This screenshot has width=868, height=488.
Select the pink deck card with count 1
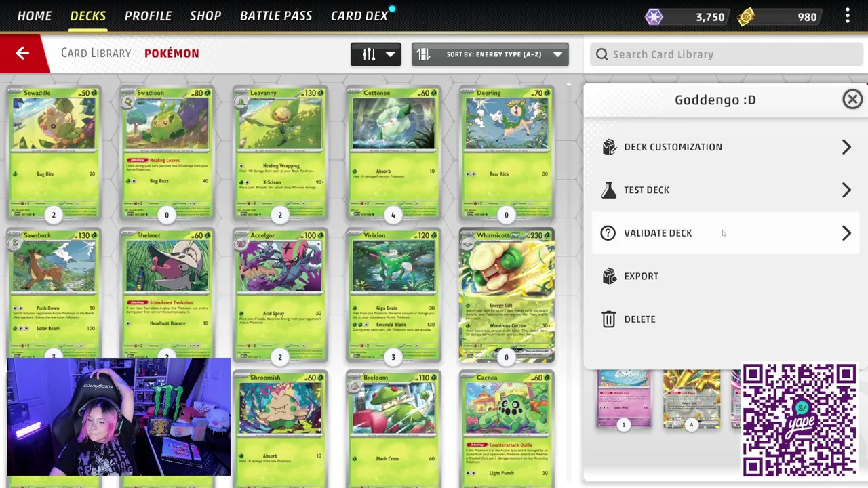coord(624,399)
